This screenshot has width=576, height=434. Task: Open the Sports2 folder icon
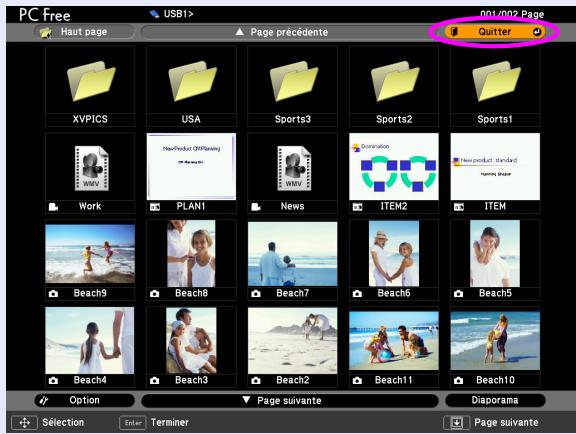click(x=395, y=81)
